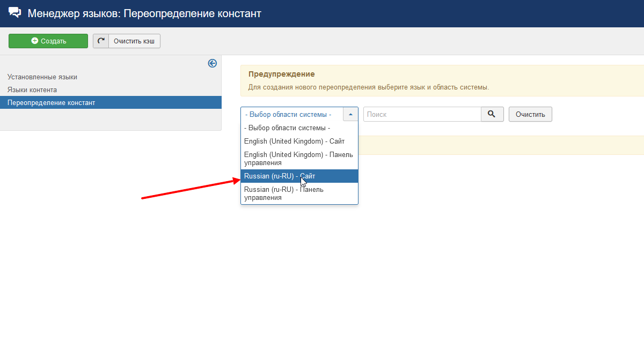644x343 pixels.
Task: Choose the '- Выбор области системы -' placeholder option
Action: (287, 128)
